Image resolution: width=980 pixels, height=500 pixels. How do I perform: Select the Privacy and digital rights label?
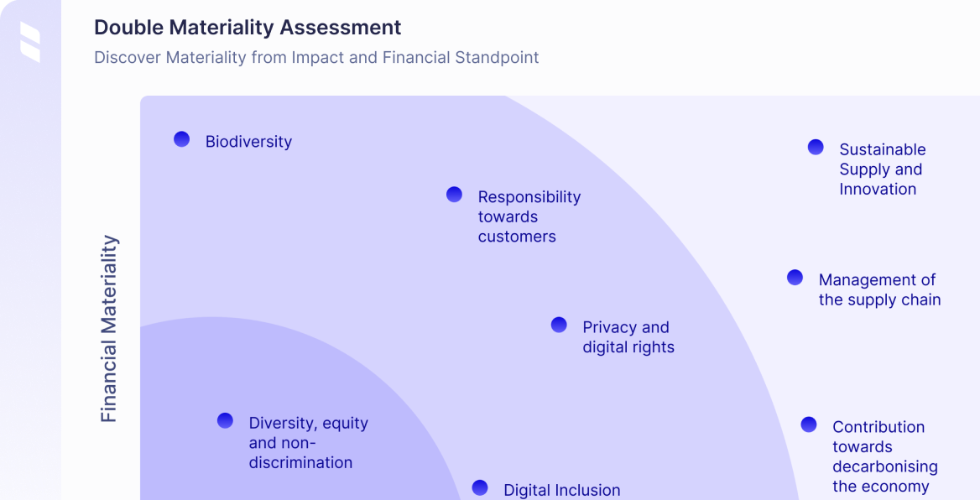click(x=628, y=336)
